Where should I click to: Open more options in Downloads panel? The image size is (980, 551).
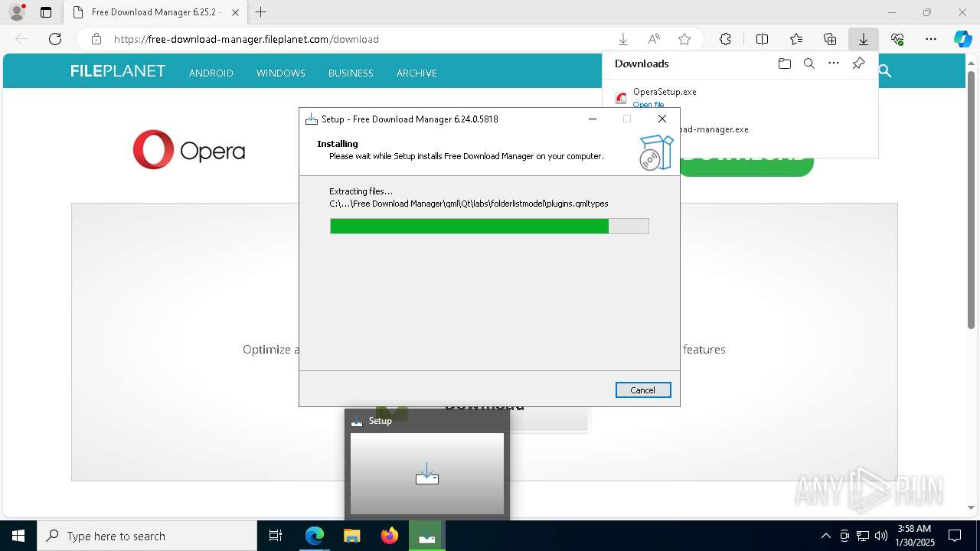pyautogui.click(x=834, y=64)
